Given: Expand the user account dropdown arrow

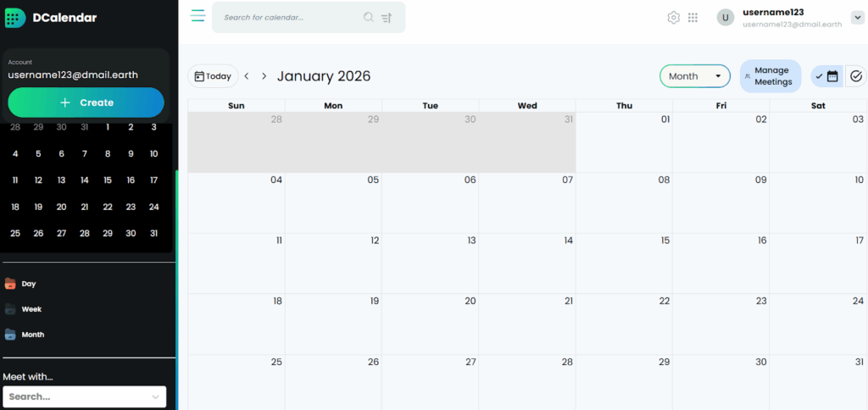Looking at the screenshot, I should [857, 18].
